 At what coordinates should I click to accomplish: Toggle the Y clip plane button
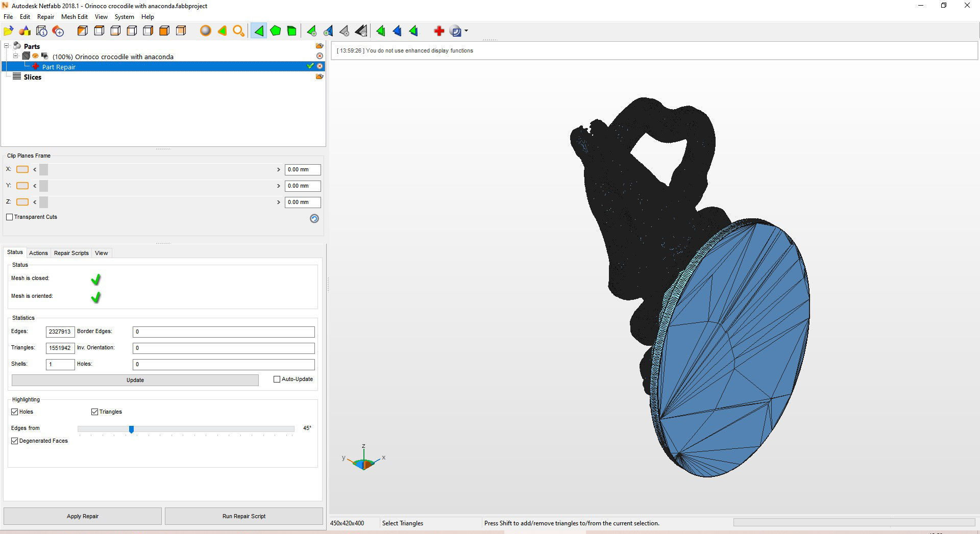tap(22, 186)
